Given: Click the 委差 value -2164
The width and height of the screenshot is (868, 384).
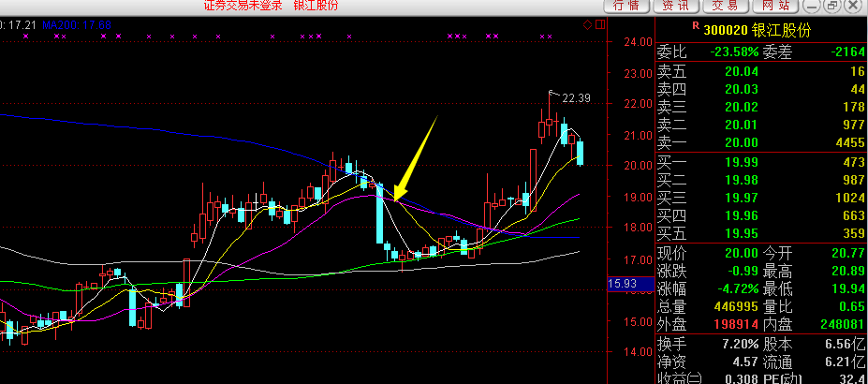Looking at the screenshot, I should tap(848, 52).
